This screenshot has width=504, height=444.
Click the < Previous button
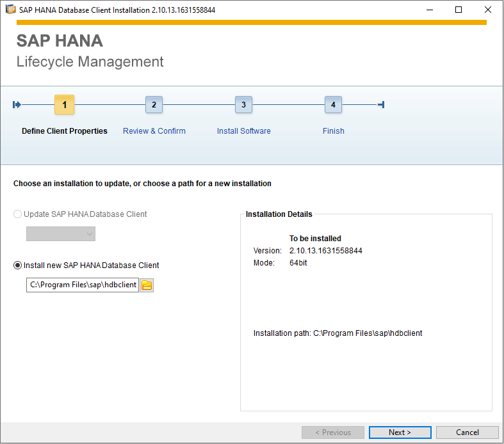coord(333,432)
